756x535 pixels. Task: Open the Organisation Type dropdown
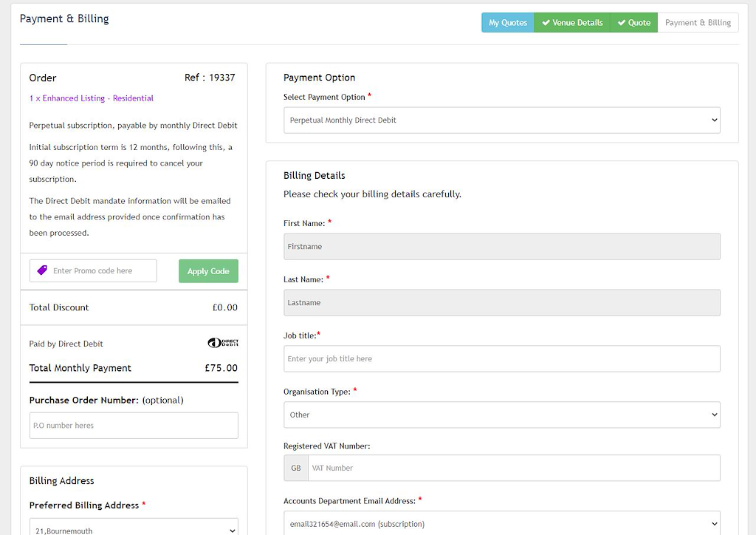point(502,415)
